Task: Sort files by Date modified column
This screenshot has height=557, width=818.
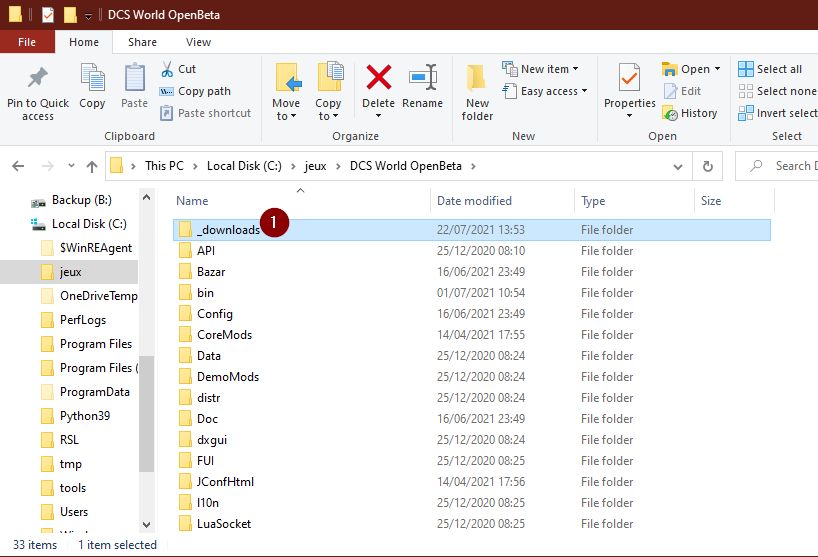Action: [x=474, y=201]
